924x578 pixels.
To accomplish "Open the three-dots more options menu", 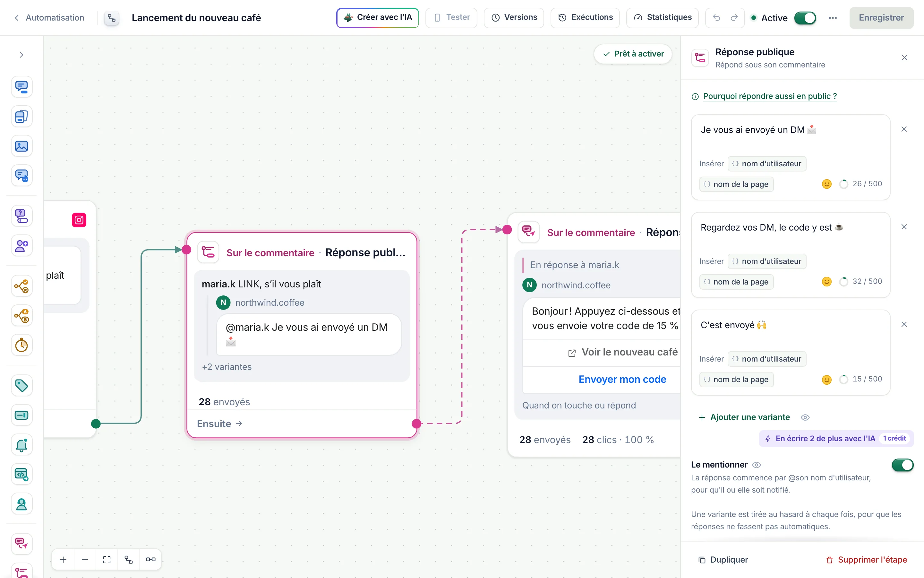I will pyautogui.click(x=833, y=18).
